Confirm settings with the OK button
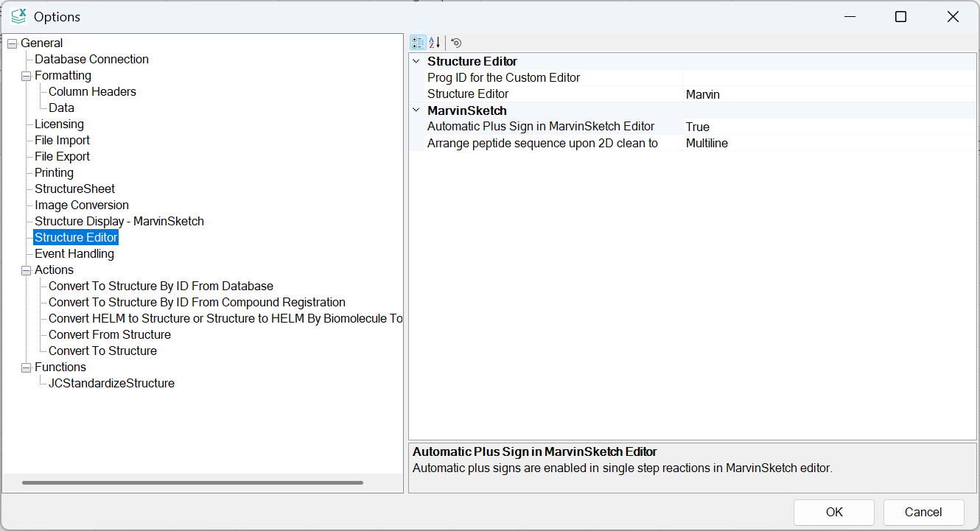Viewport: 980px width, 531px height. [x=834, y=513]
